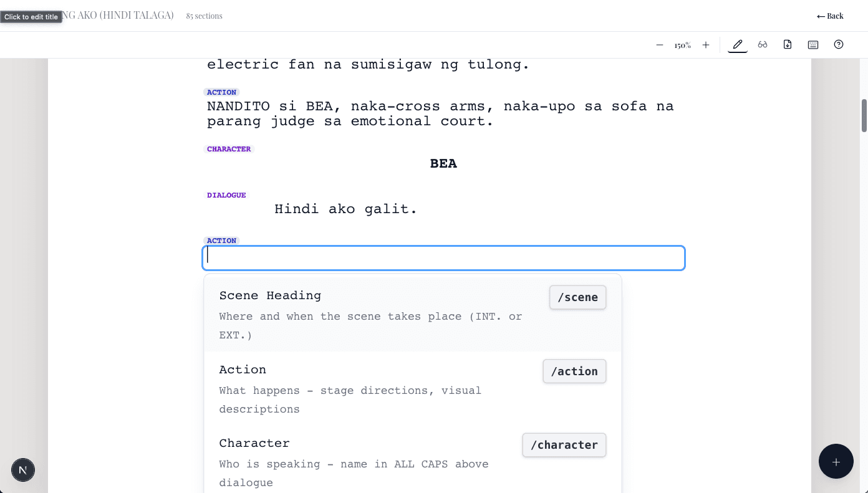Image resolution: width=868 pixels, height=493 pixels.
Task: Go back using the Back button
Action: 830,16
